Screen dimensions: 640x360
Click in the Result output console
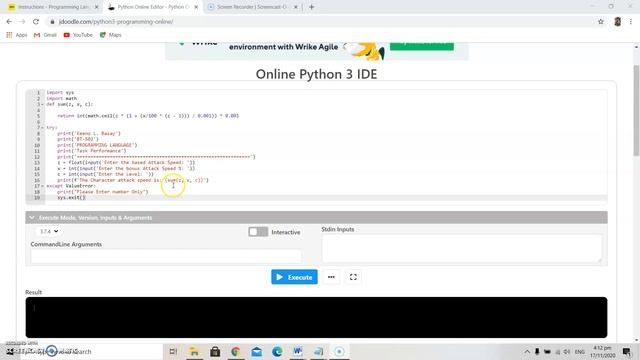pyautogui.click(x=316, y=317)
